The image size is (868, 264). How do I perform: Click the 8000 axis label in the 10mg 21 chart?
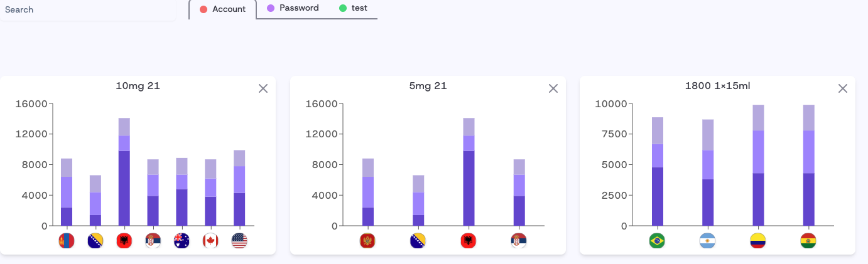[35, 165]
